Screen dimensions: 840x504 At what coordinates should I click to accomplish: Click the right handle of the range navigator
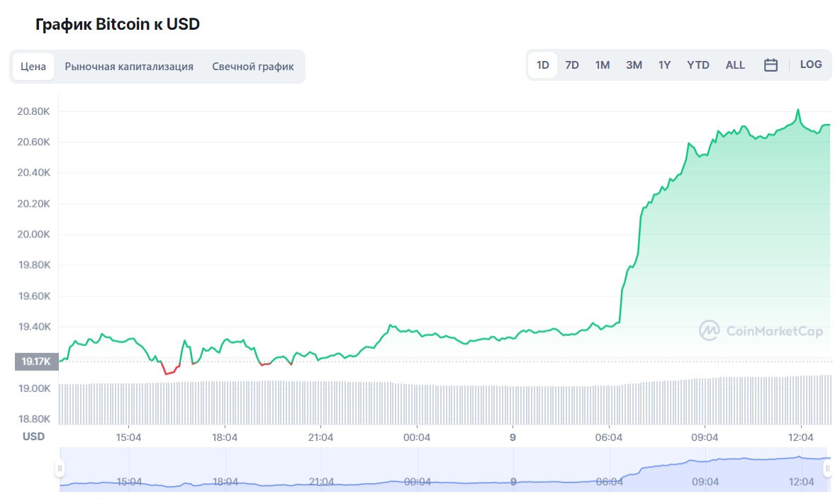click(829, 468)
